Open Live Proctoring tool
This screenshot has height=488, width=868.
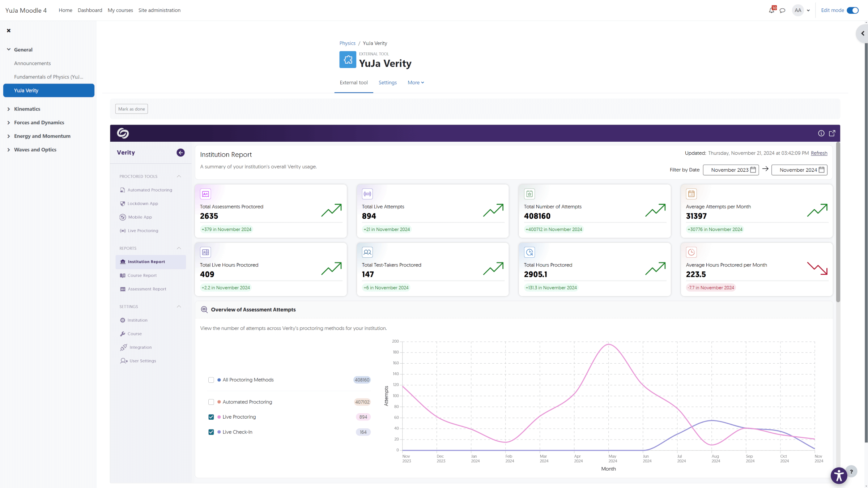pyautogui.click(x=139, y=231)
